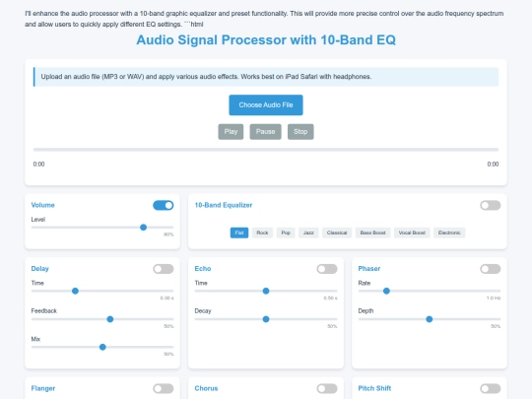Click the Rate label in Phaser
532x399 pixels.
click(x=365, y=283)
